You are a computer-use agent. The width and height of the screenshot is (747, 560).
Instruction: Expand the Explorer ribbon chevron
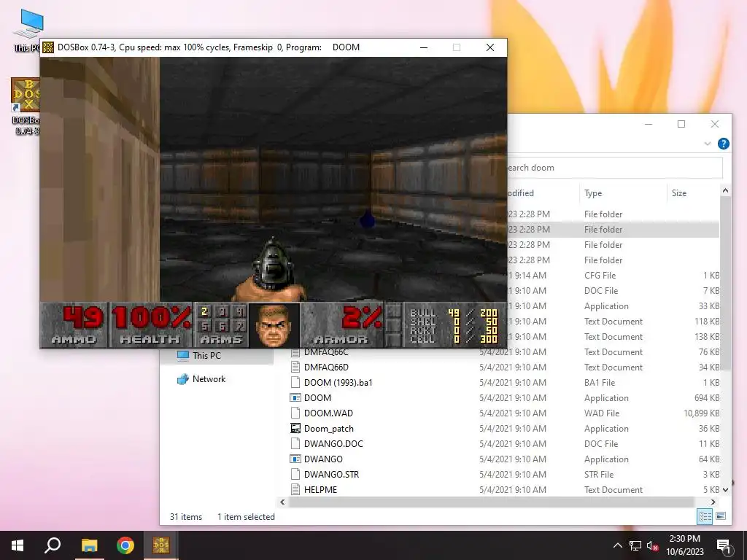(x=708, y=144)
